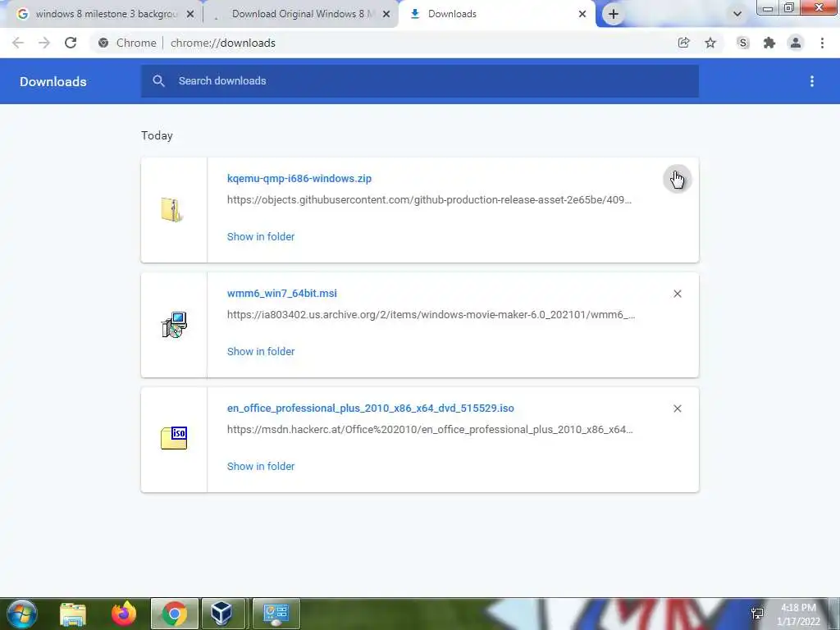Bookmark this page with the star icon
The width and height of the screenshot is (840, 630).
710,43
